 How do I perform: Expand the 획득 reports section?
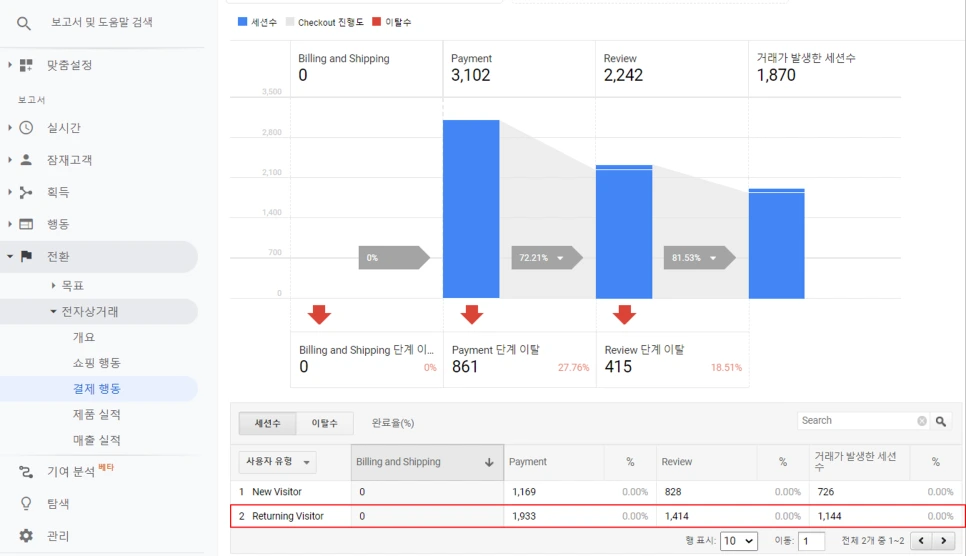[9, 192]
